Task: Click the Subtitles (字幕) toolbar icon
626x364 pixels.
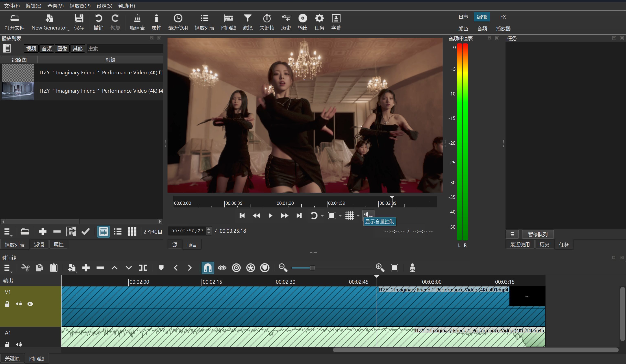Action: 336,22
